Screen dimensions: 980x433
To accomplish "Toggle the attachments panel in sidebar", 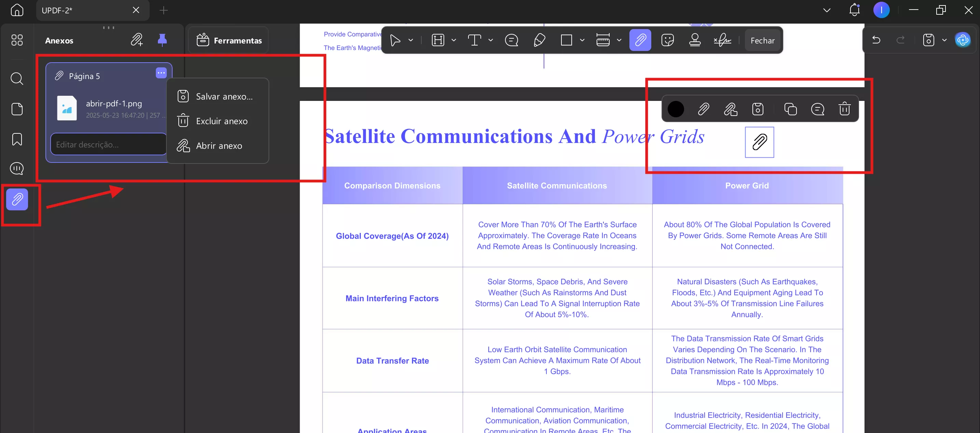I will point(17,199).
